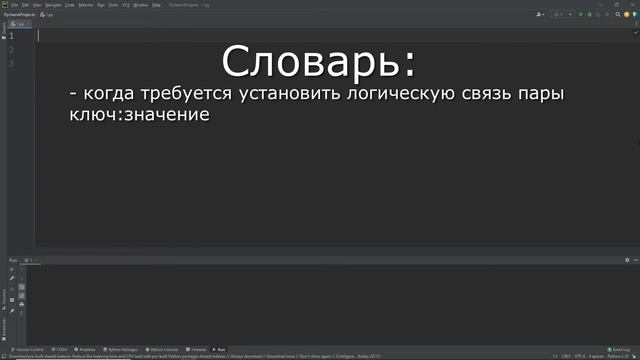Toggle scroll to end icon in Run panel
Viewport: 640px width, 360px height.
tap(22, 296)
